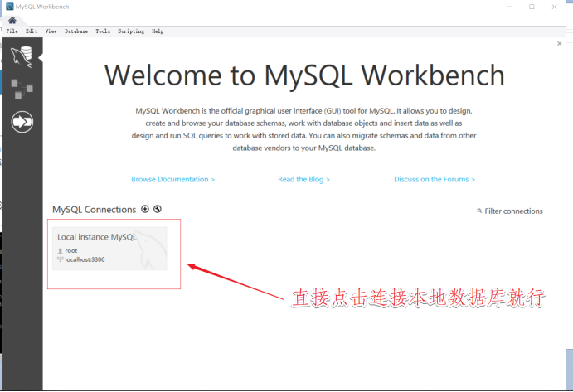573x392 pixels.
Task: Open the Tools menu
Action: [x=103, y=31]
